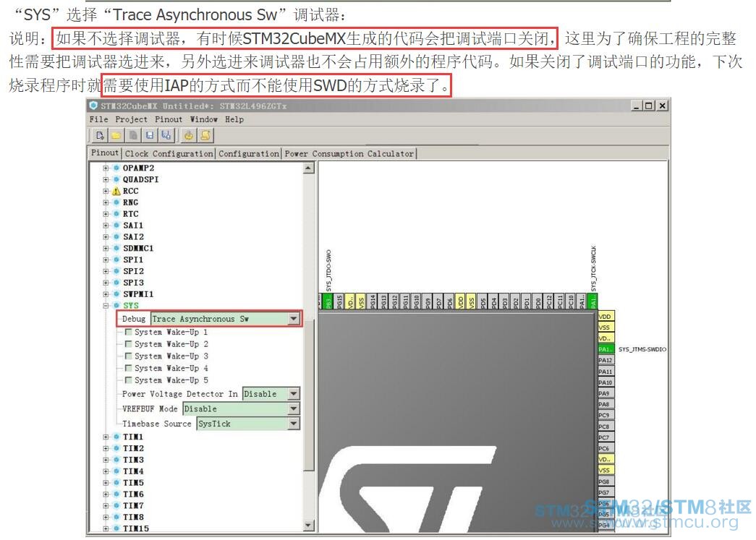Select pin PC9 on the chip
The width and height of the screenshot is (756, 540).
(x=606, y=415)
